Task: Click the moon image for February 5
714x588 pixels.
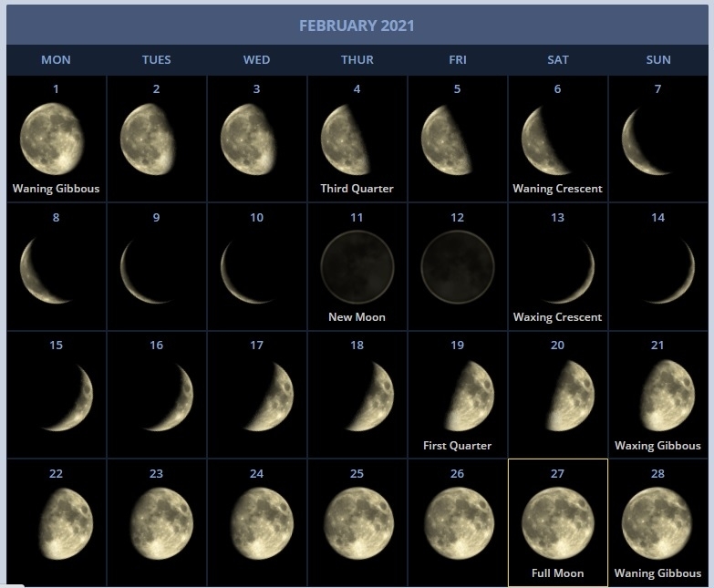Action: click(446, 140)
